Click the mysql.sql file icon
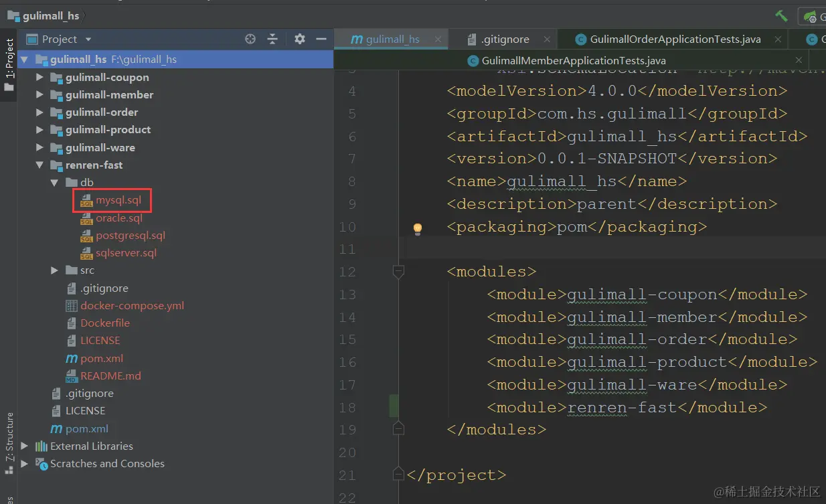The width and height of the screenshot is (826, 504). click(x=86, y=201)
